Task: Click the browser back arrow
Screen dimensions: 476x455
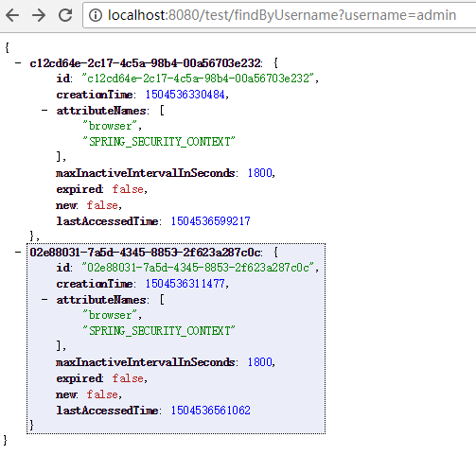Action: 12,15
